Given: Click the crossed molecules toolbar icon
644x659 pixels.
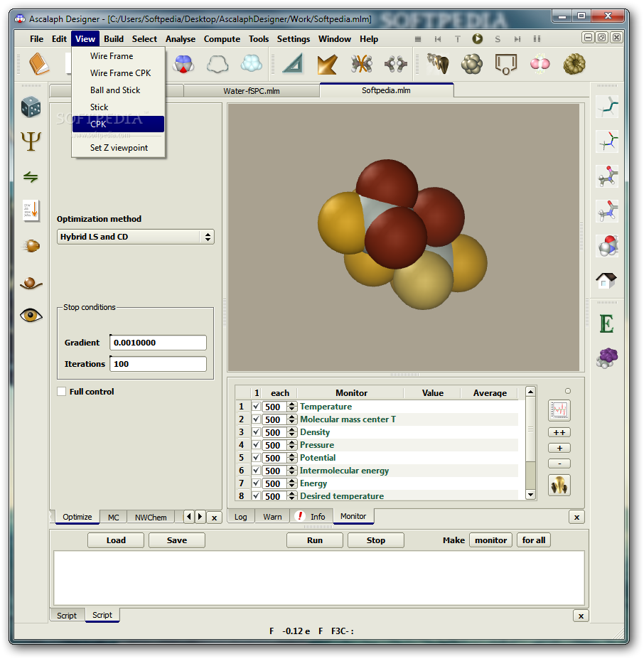Looking at the screenshot, I should coord(362,64).
